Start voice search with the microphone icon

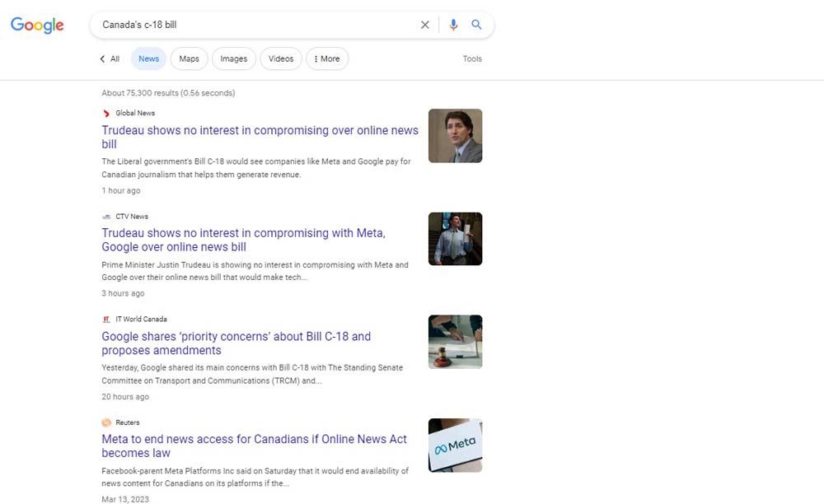click(453, 25)
